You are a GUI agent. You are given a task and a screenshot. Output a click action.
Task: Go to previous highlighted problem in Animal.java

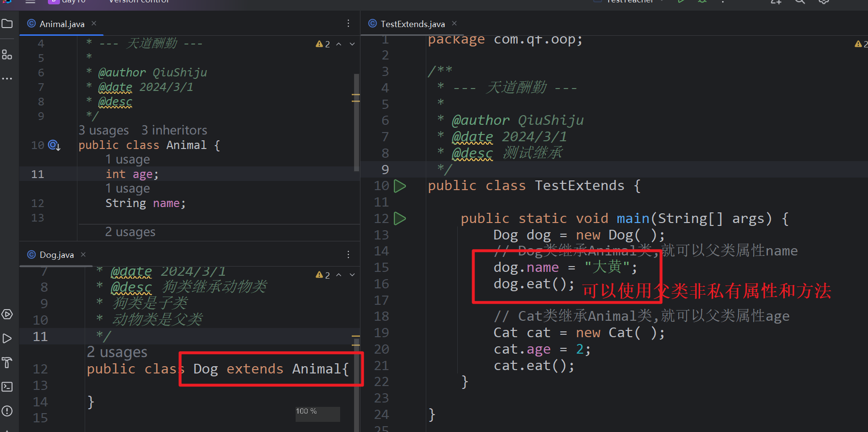(339, 44)
